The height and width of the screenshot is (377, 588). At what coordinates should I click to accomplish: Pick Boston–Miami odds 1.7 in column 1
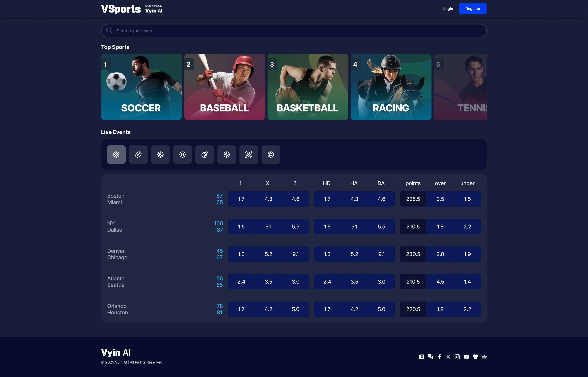pos(241,199)
